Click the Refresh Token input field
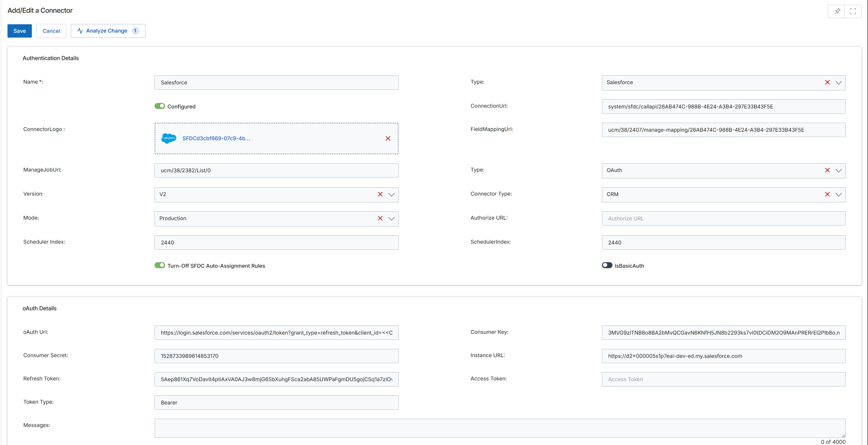This screenshot has width=868, height=445. point(276,379)
